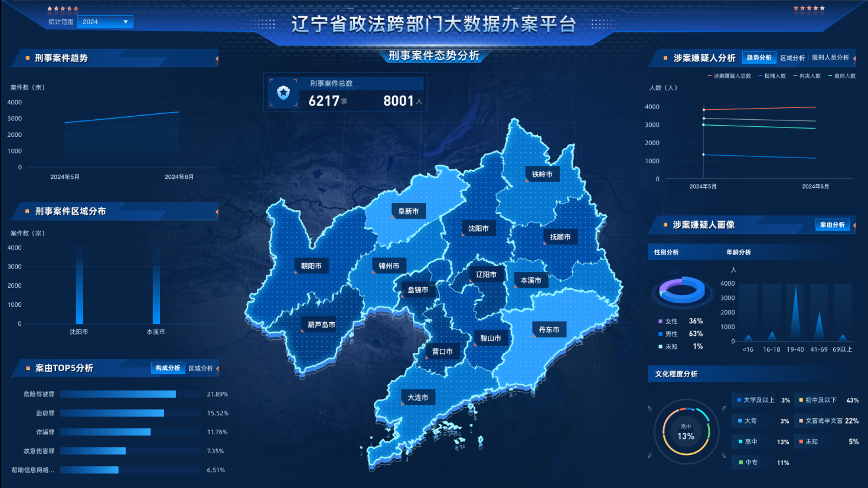Expand the 刑事案件区域分布 panel arrow

tap(217, 212)
